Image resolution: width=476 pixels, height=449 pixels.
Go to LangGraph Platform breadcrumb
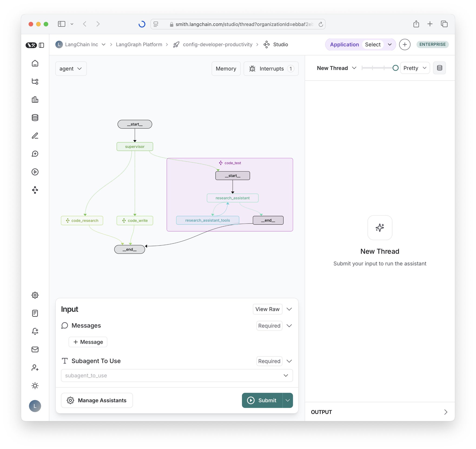(139, 45)
